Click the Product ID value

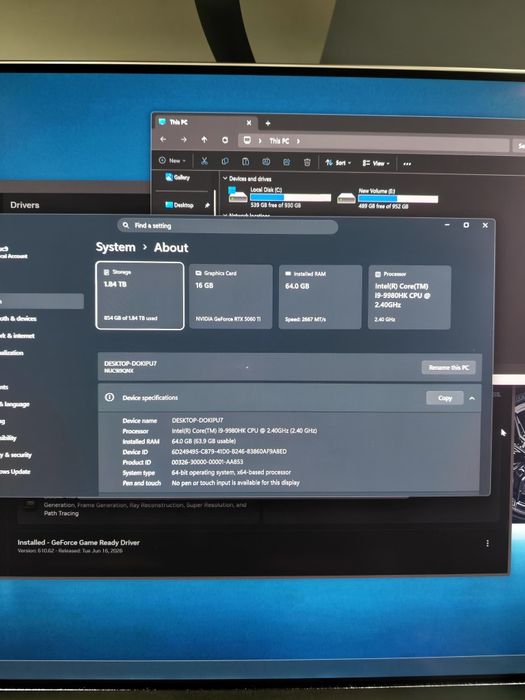pyautogui.click(x=207, y=462)
